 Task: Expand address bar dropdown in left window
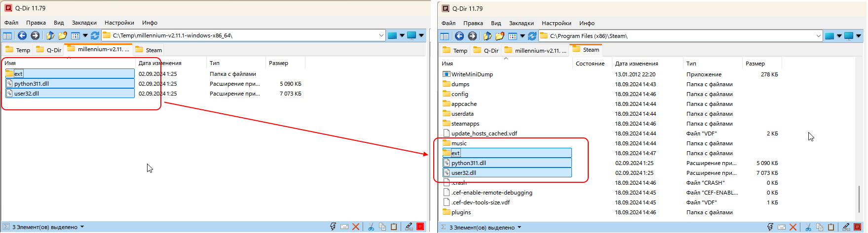tap(381, 35)
